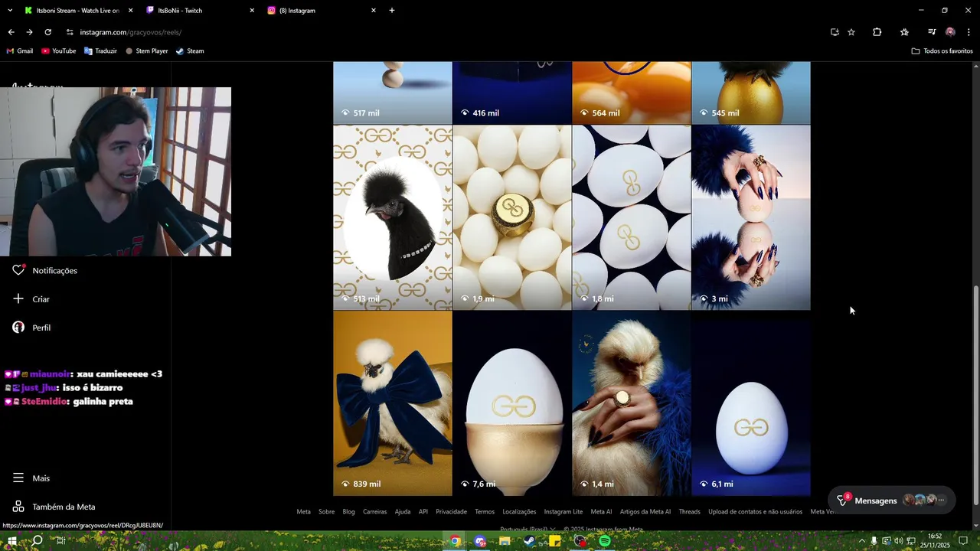
Task: Open Chrome three-dot menu
Action: (969, 32)
